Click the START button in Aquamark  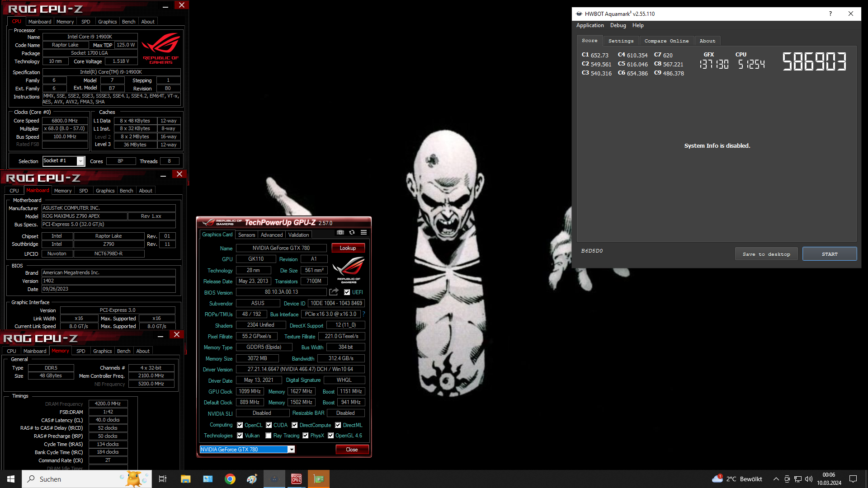830,254
